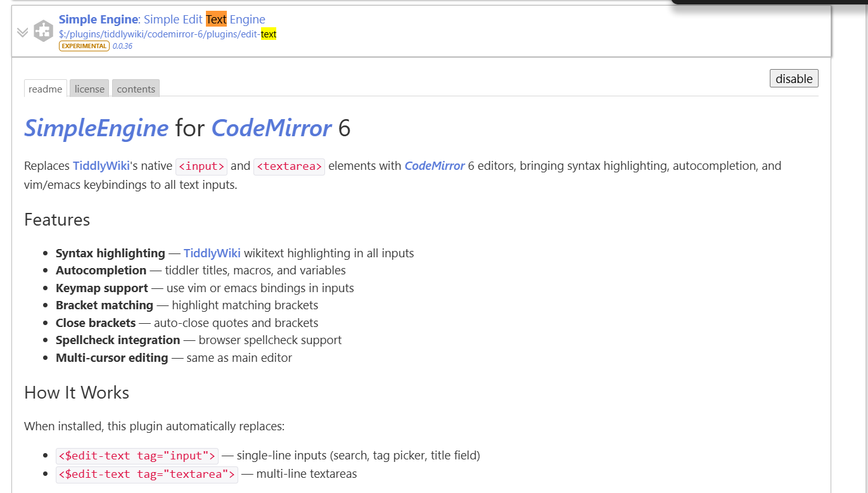Click the <input> code snippet
The image size is (868, 493).
201,167
